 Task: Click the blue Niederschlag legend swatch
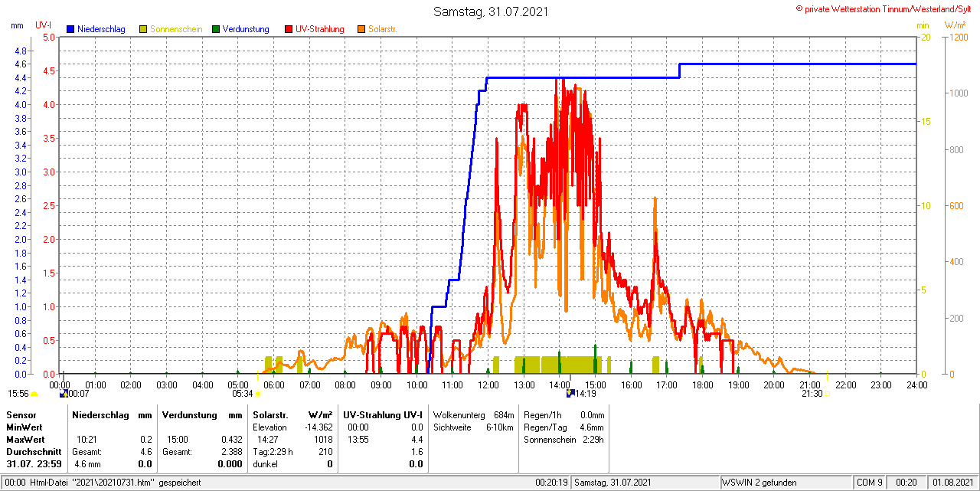coord(70,29)
